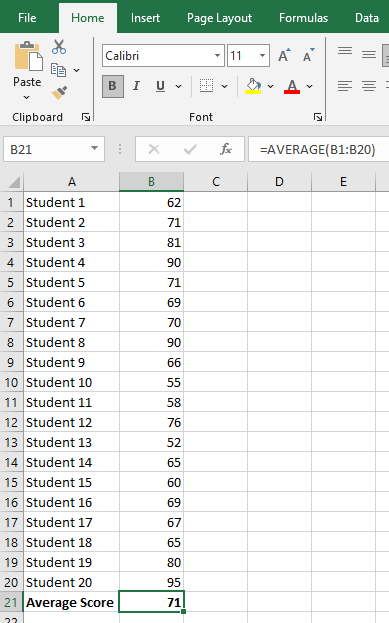Image resolution: width=389 pixels, height=623 pixels.
Task: Open Font settings dialog launcher
Action: point(317,117)
